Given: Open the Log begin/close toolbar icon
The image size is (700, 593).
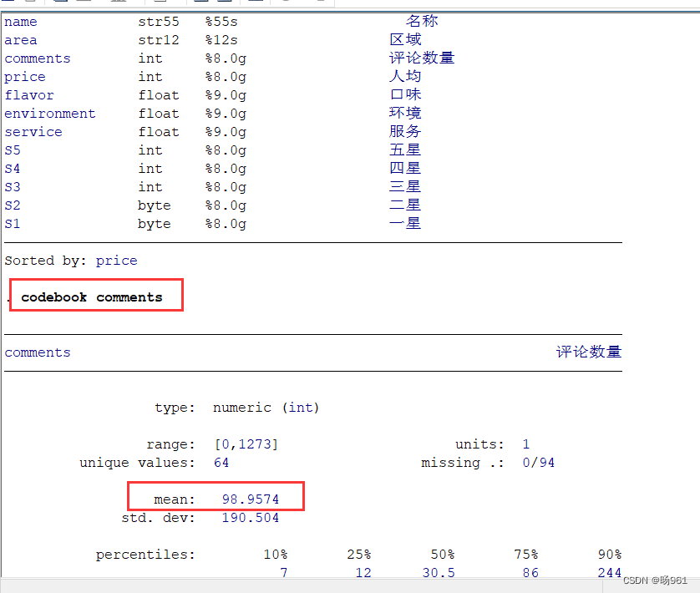Looking at the screenshot, I should [x=82, y=3].
